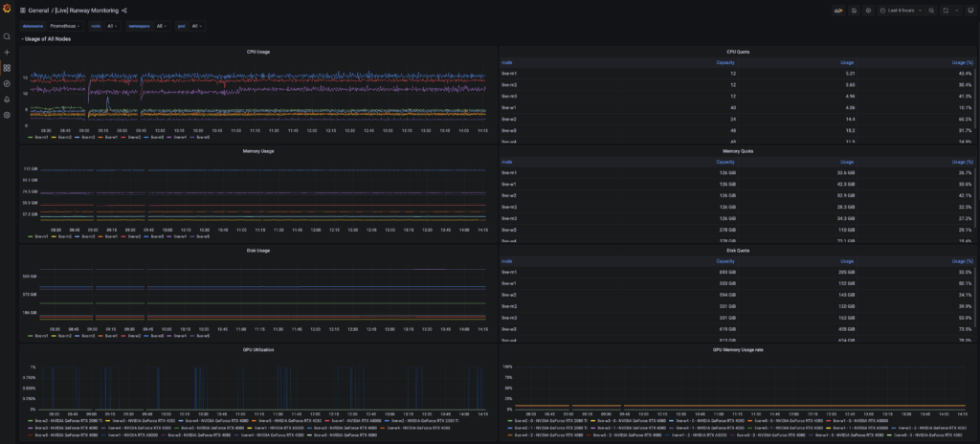
Task: Open the CPU Usage panel title menu
Action: (259, 51)
